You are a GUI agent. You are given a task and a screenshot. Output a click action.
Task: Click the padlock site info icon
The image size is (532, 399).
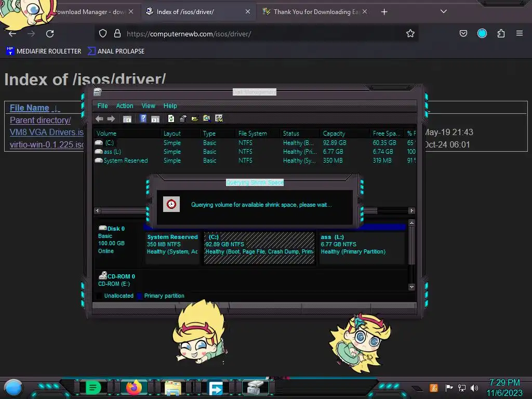(x=117, y=33)
